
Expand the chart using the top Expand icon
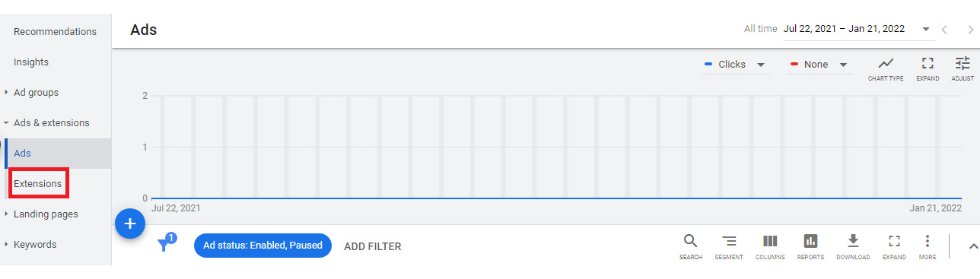coord(927,64)
